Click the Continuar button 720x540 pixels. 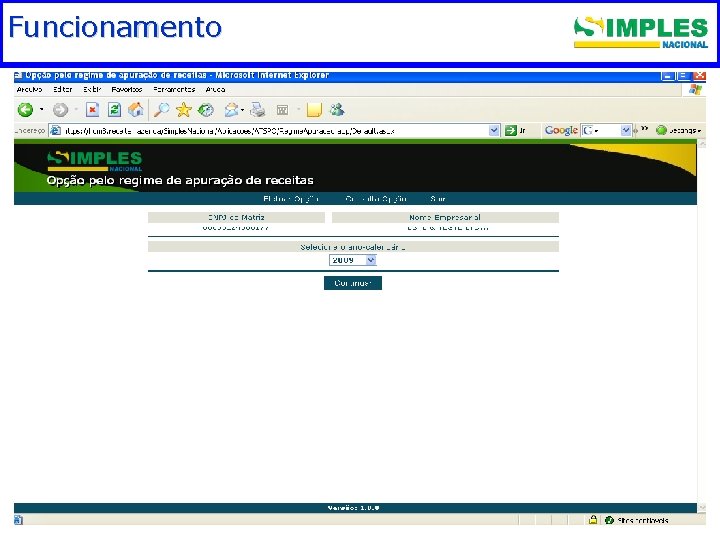click(x=353, y=283)
